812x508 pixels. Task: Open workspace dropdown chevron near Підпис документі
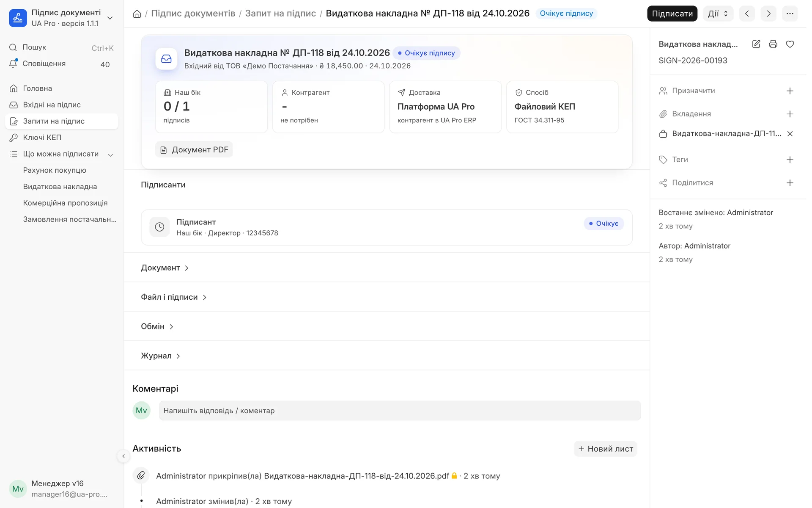coord(110,18)
